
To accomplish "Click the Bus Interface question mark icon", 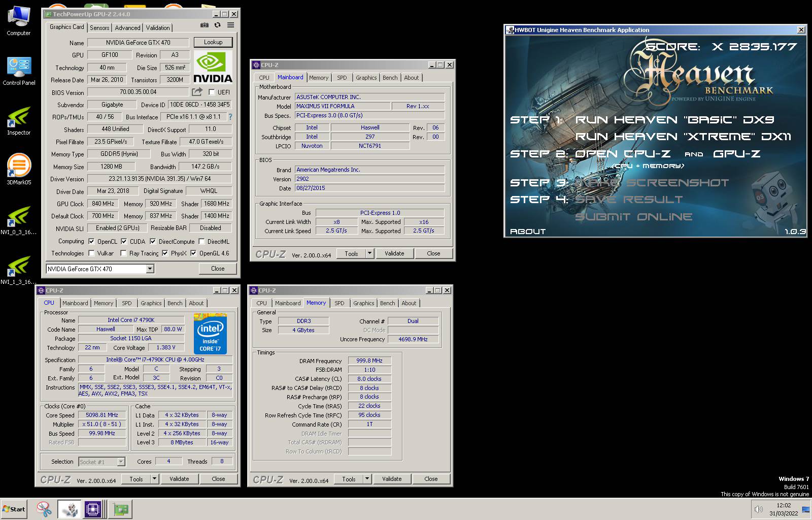I will pos(230,117).
